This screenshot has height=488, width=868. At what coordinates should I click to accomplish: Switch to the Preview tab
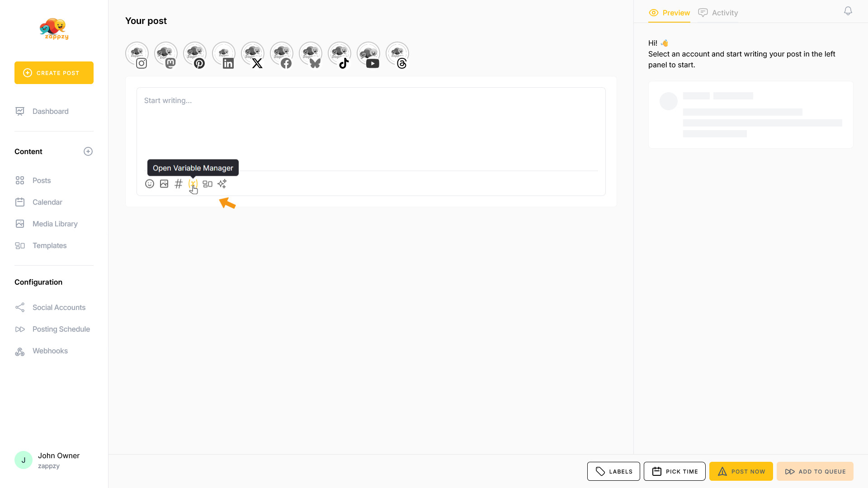[669, 13]
